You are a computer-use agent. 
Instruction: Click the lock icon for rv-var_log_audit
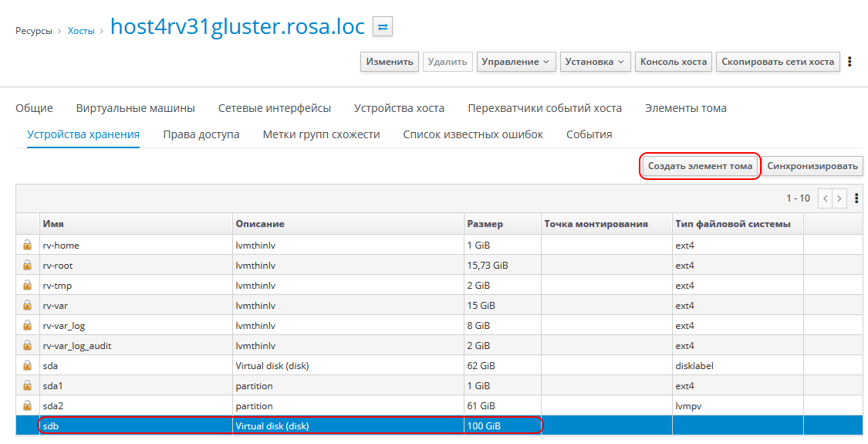click(28, 346)
